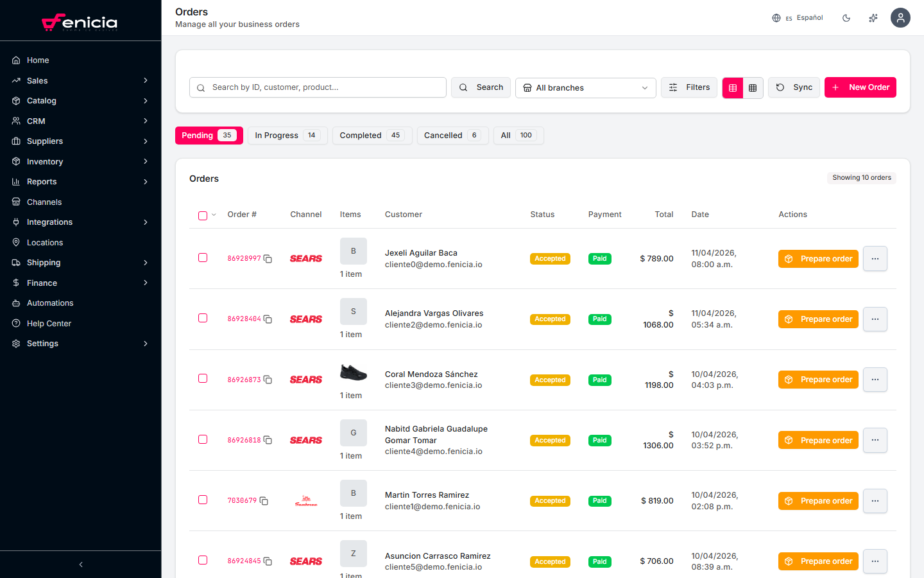Expand the Settings sidebar section
The image size is (924, 578).
click(80, 343)
